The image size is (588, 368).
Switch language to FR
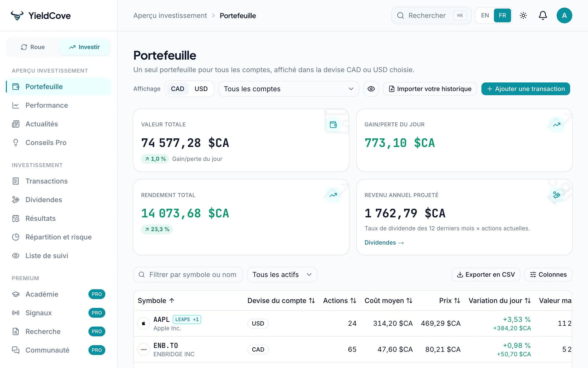coord(502,15)
